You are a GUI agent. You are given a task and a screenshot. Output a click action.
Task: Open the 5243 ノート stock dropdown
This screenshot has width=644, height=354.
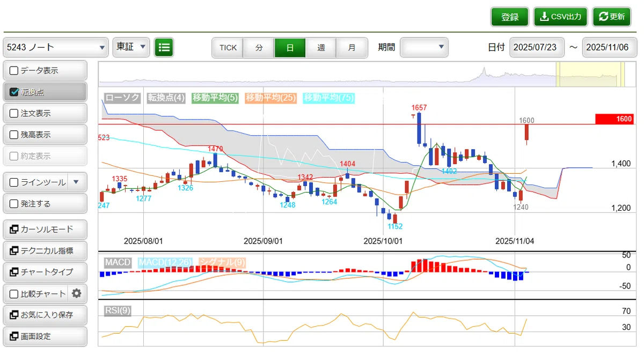[56, 47]
